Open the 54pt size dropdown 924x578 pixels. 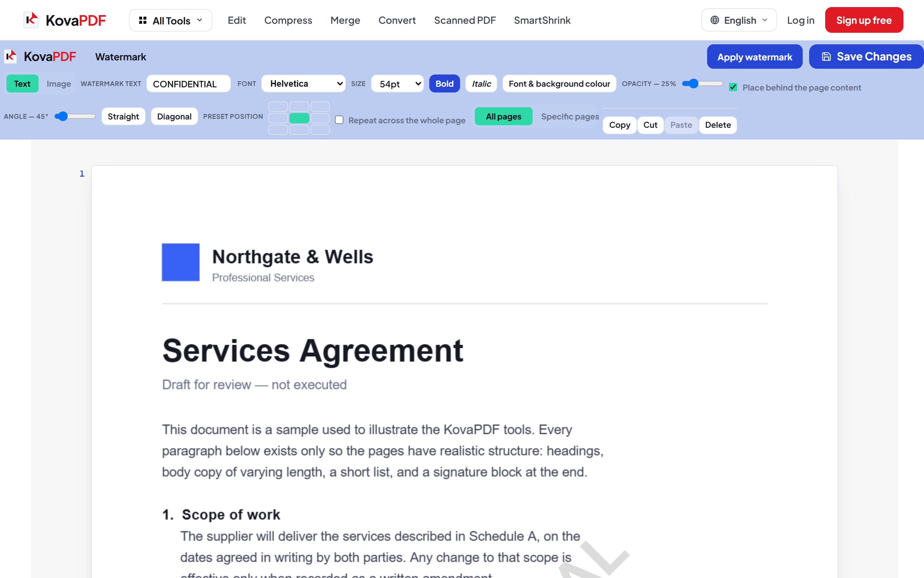397,84
